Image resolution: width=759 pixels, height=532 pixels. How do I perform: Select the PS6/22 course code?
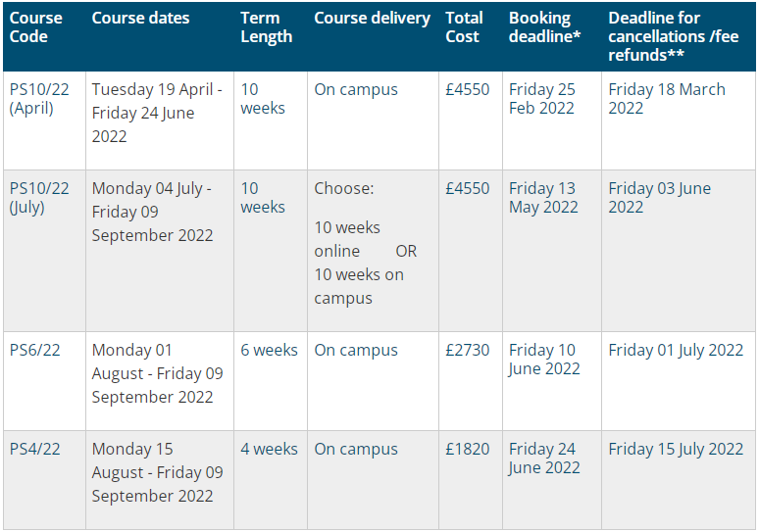click(x=35, y=351)
